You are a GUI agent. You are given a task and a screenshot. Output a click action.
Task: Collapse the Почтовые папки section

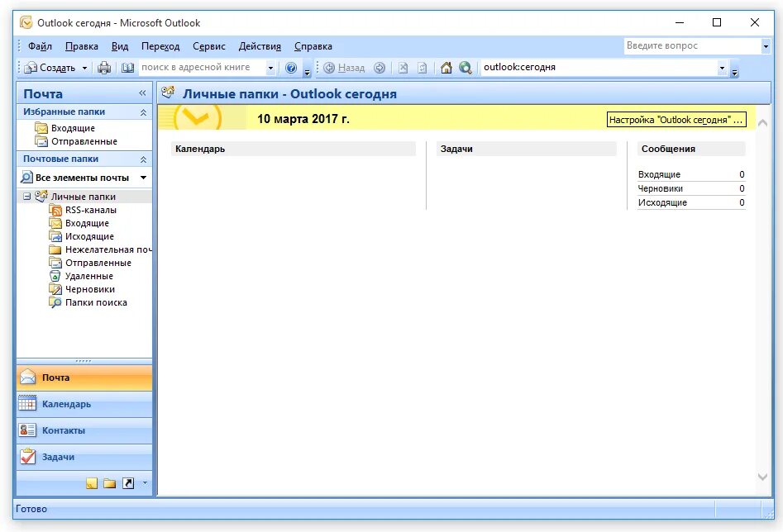click(x=143, y=159)
